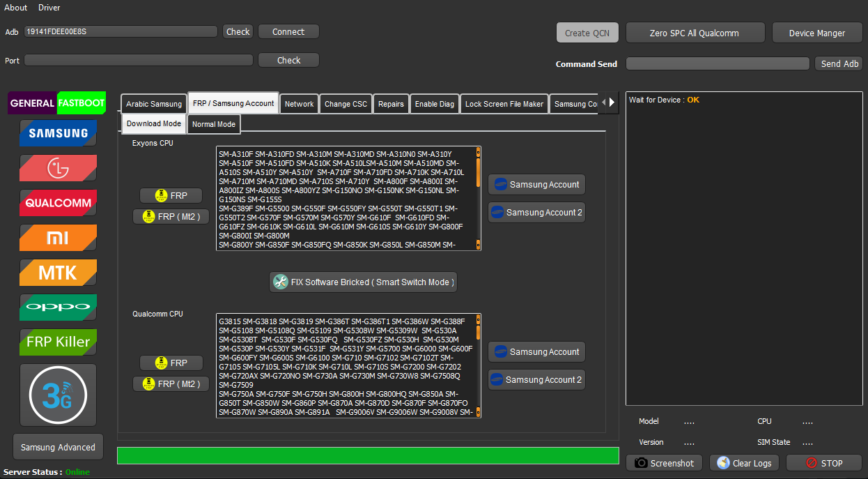Viewport: 868px width, 479px height.
Task: Run FRP (Mt2) for Exynos CPU
Action: click(x=171, y=217)
